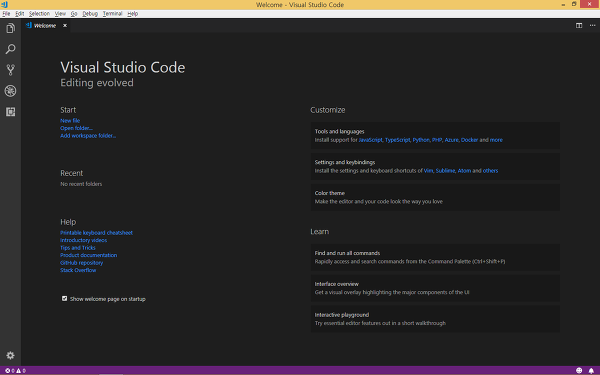The height and width of the screenshot is (375, 600).
Task: Open the Terminal menu
Action: [x=112, y=13]
